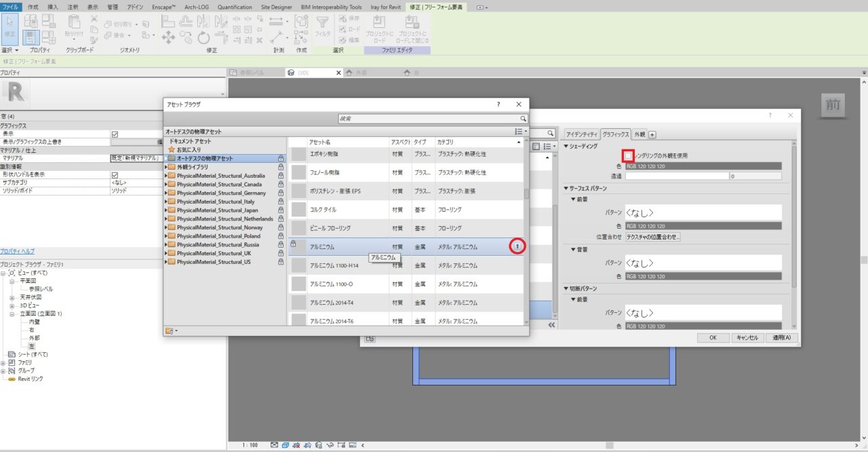
Task: Click the ViewCube front (前) face
Action: [832, 107]
